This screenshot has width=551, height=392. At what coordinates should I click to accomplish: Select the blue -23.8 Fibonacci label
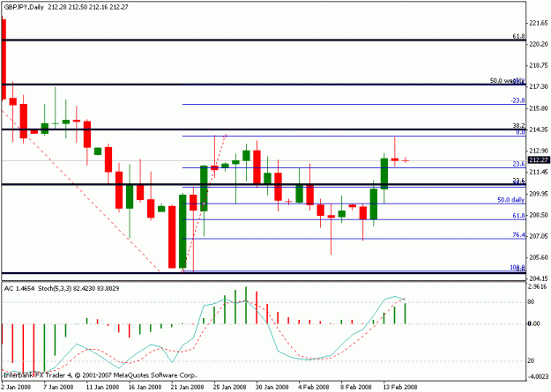click(x=518, y=100)
